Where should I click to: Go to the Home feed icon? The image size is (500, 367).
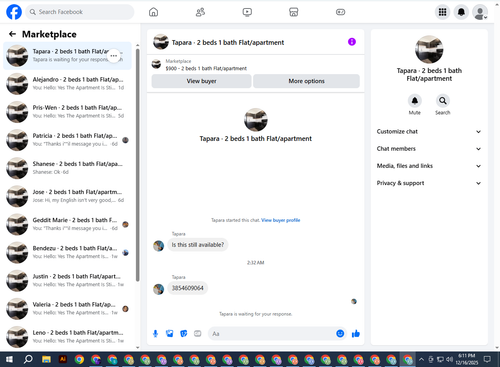153,12
